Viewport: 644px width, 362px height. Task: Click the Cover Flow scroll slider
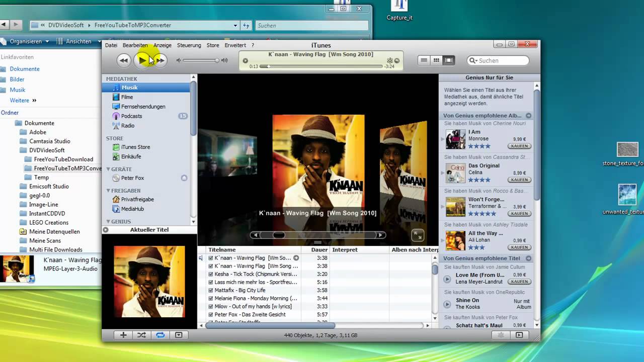tap(278, 235)
